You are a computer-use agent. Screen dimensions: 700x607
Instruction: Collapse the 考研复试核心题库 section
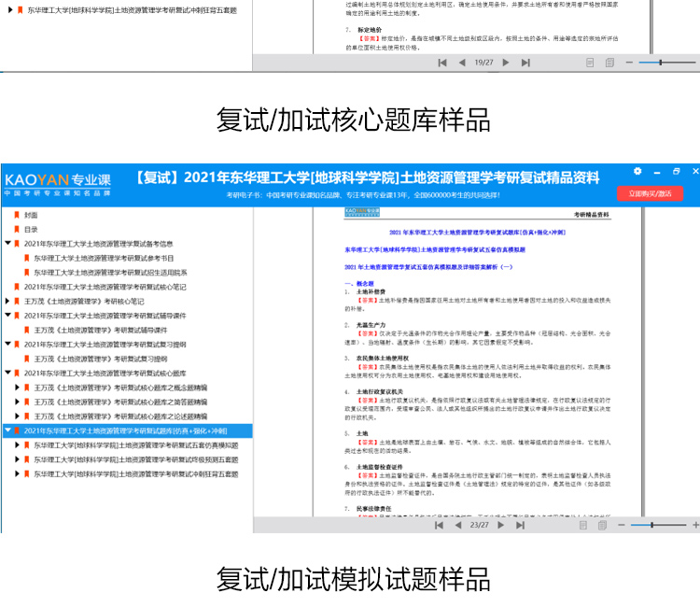7,373
